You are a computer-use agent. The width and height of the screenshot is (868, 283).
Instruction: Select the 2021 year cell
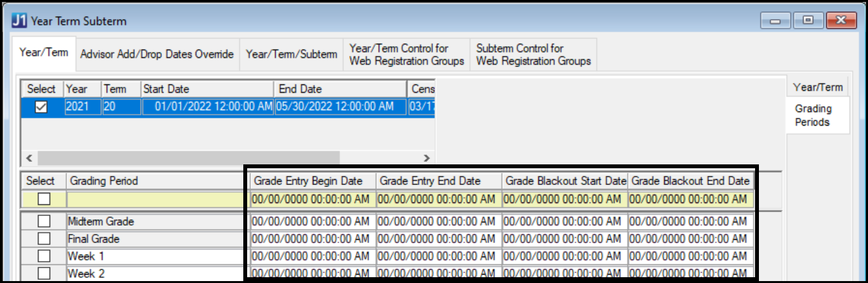click(x=83, y=108)
